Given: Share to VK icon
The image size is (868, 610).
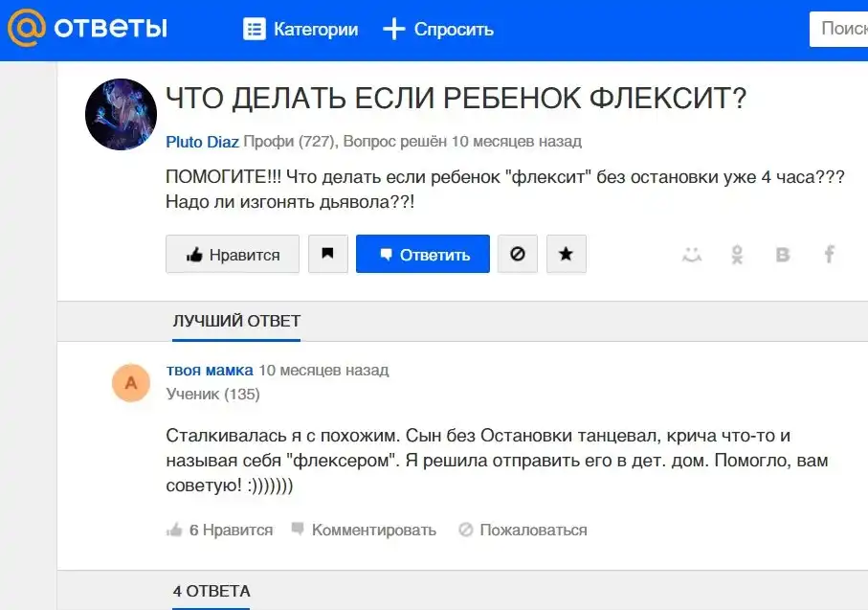Looking at the screenshot, I should tap(783, 255).
